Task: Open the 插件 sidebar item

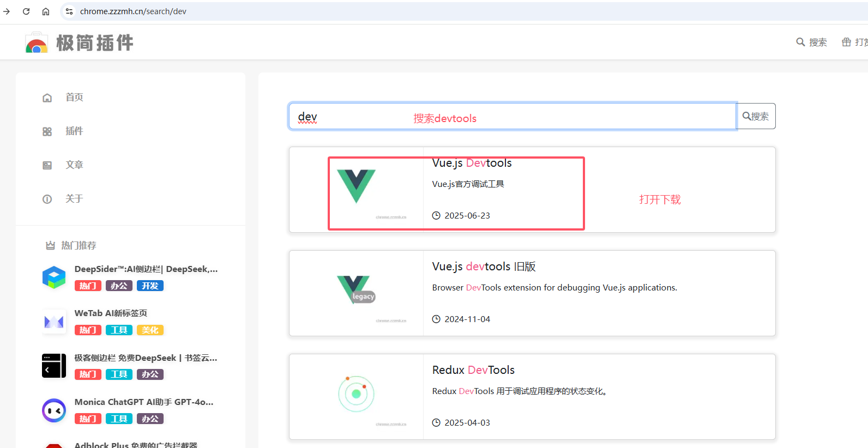Action: coord(74,131)
